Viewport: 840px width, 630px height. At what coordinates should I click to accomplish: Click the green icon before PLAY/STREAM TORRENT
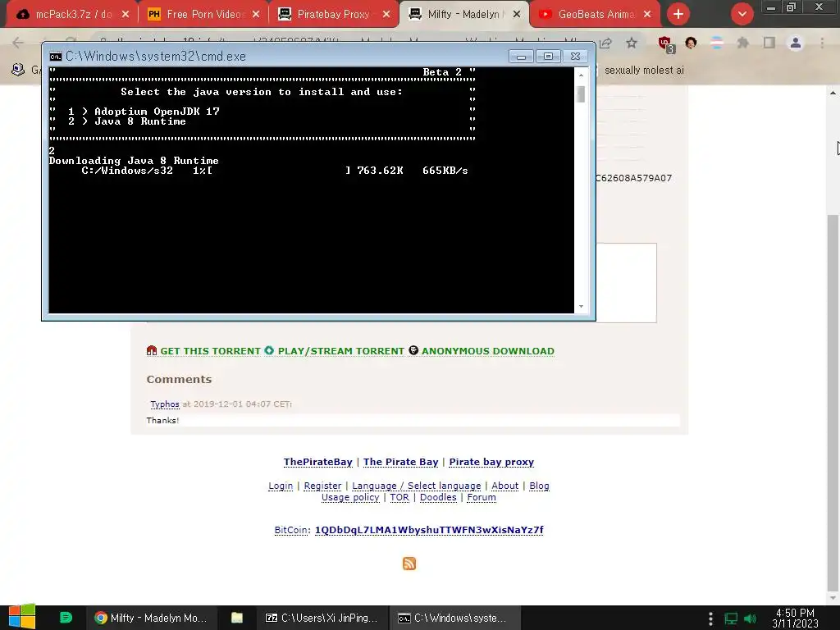269,350
